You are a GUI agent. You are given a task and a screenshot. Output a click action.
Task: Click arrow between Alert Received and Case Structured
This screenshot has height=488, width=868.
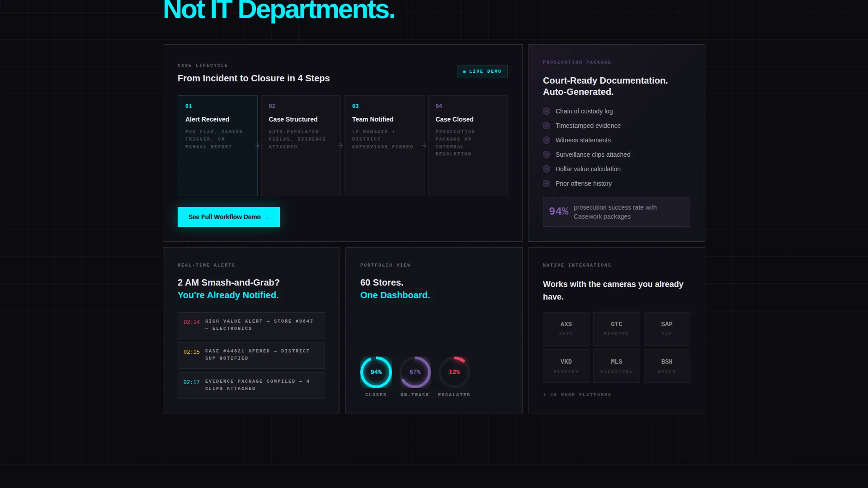click(257, 145)
